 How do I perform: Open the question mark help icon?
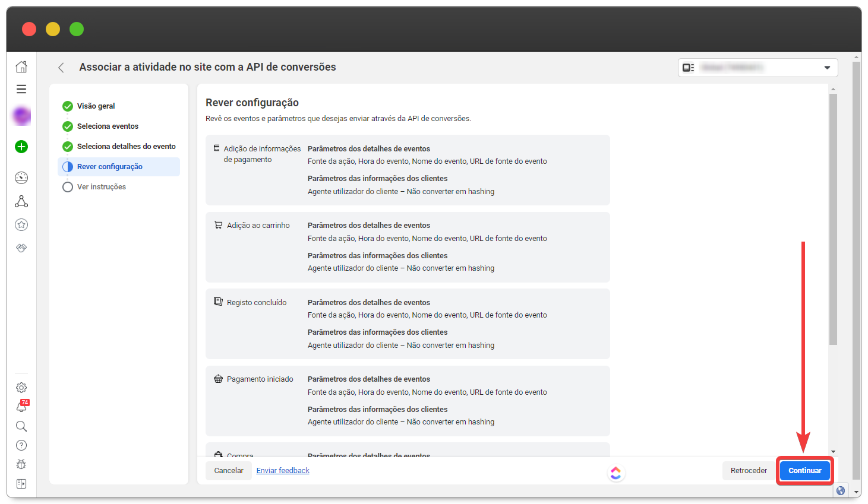(x=21, y=445)
